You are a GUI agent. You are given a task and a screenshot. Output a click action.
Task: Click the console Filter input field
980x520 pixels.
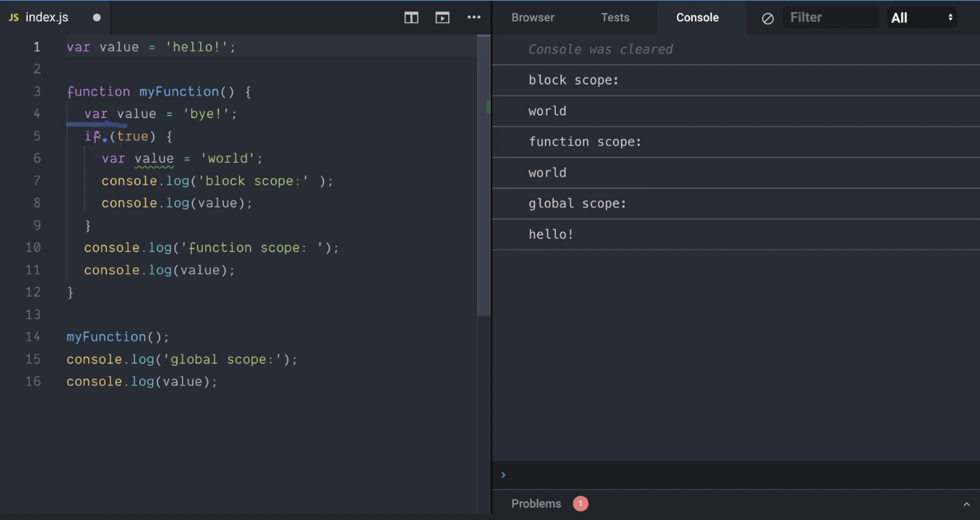pos(831,17)
